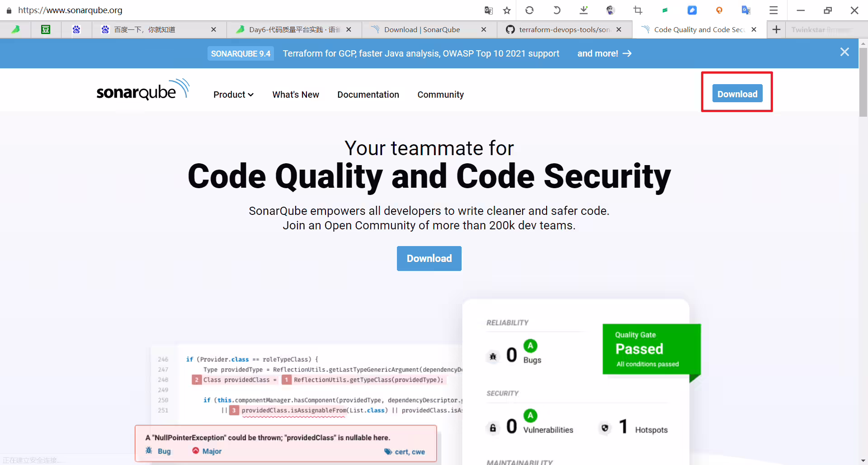The image size is (868, 465).
Task: Click the lock icon in the address bar
Action: click(9, 10)
